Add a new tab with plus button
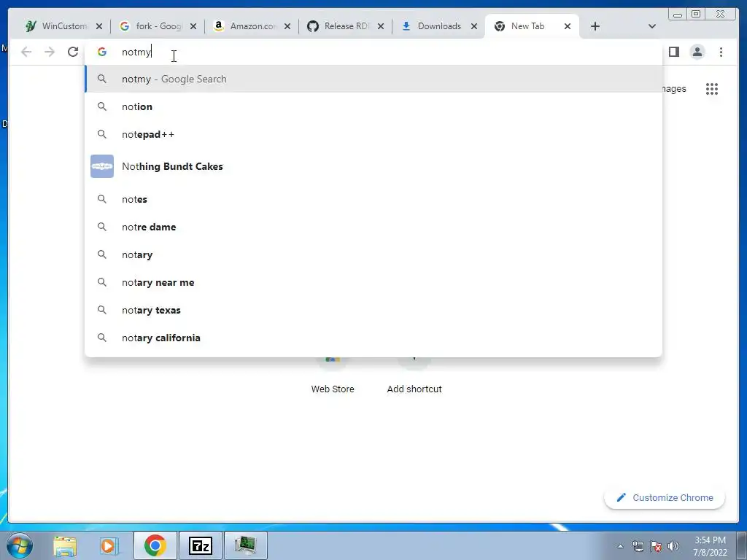The width and height of the screenshot is (747, 560). pos(595,26)
